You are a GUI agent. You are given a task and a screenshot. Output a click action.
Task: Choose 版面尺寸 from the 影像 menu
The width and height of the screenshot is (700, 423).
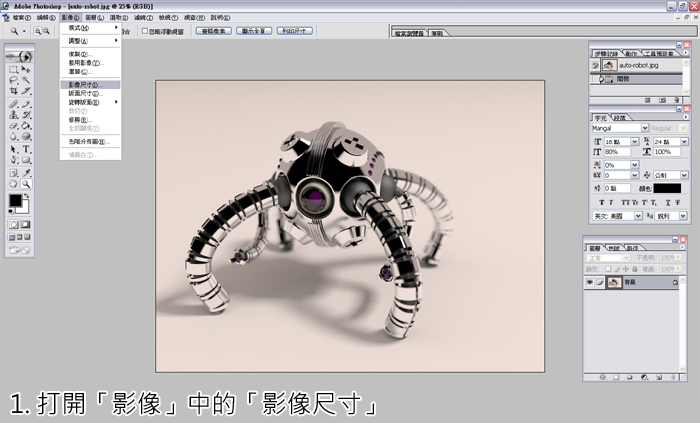pos(91,94)
